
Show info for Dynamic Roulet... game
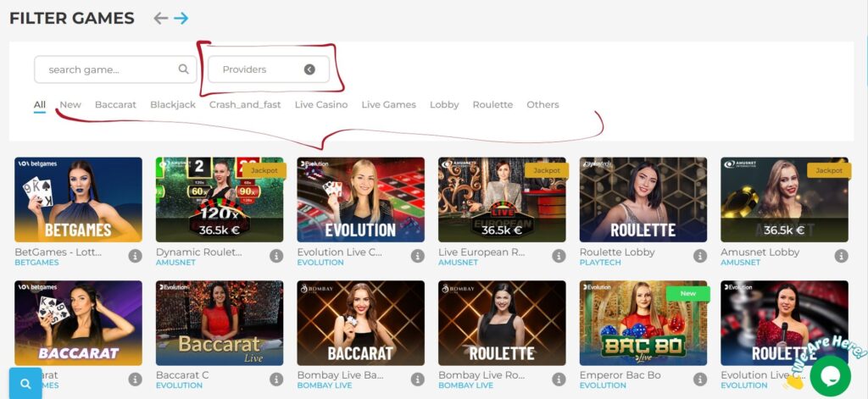276,256
